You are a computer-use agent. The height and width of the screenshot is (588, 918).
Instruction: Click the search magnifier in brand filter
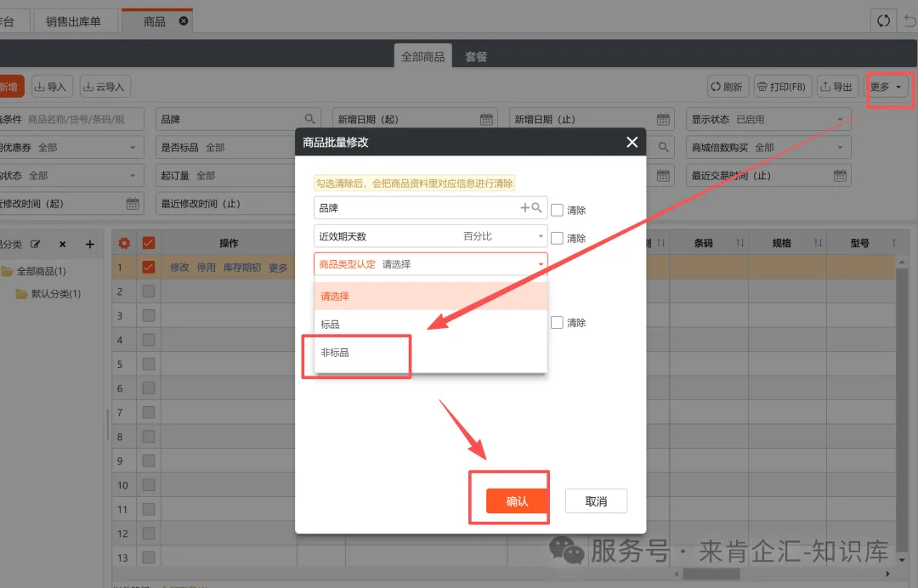pyautogui.click(x=310, y=120)
